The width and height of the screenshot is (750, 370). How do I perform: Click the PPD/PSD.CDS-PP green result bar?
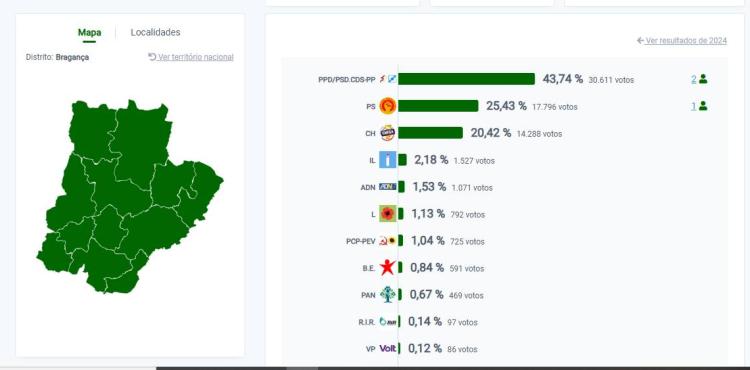pos(466,79)
